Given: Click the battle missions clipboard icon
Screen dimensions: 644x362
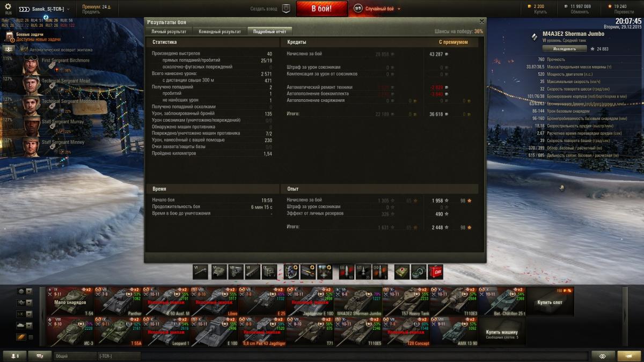Looking at the screenshot, I should (x=9, y=36).
